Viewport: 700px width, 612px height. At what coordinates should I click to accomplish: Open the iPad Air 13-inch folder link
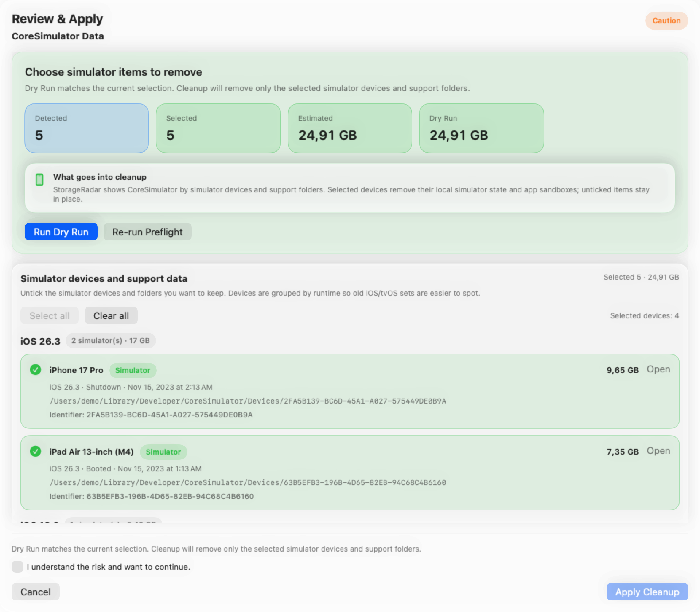[x=658, y=451]
